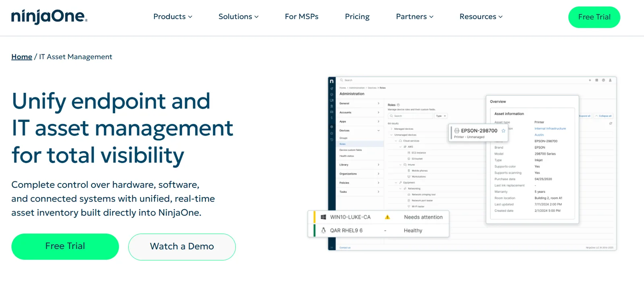The width and height of the screenshot is (644, 282).
Task: Collapse the Unmanaged devices tree node
Action: tap(391, 135)
